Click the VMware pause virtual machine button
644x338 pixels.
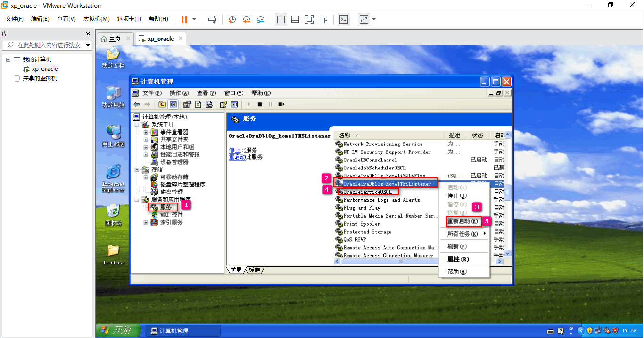[x=184, y=19]
